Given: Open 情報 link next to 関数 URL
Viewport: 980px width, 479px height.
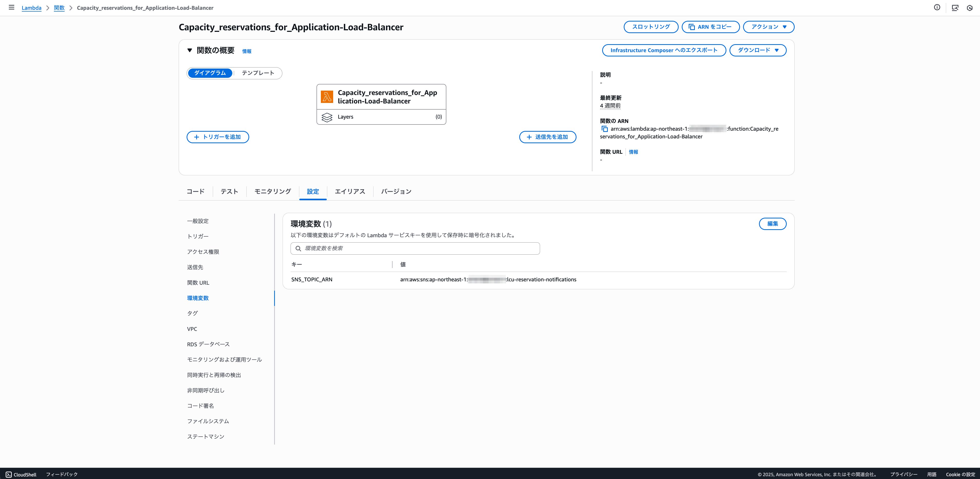Looking at the screenshot, I should 633,152.
